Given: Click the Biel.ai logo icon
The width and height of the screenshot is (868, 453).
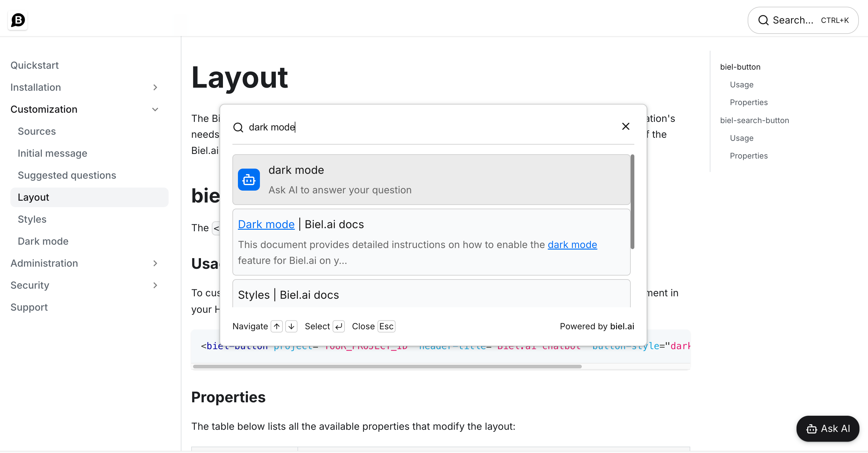Looking at the screenshot, I should pos(17,20).
